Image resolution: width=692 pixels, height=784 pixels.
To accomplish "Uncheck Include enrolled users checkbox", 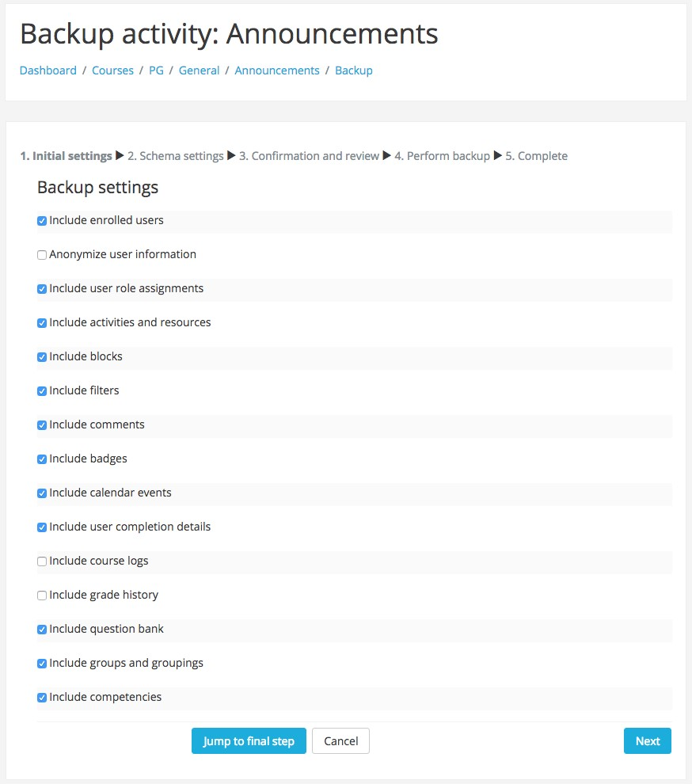I will click(x=42, y=221).
